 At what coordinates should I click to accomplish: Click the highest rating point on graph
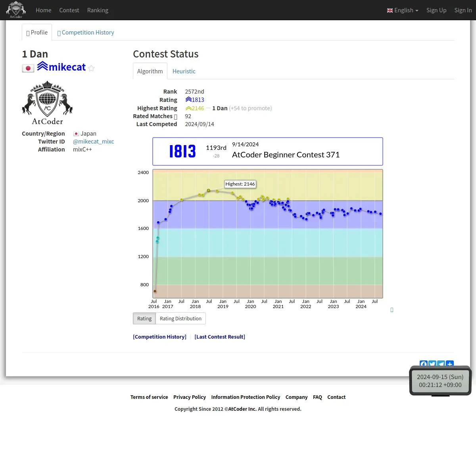208,190
